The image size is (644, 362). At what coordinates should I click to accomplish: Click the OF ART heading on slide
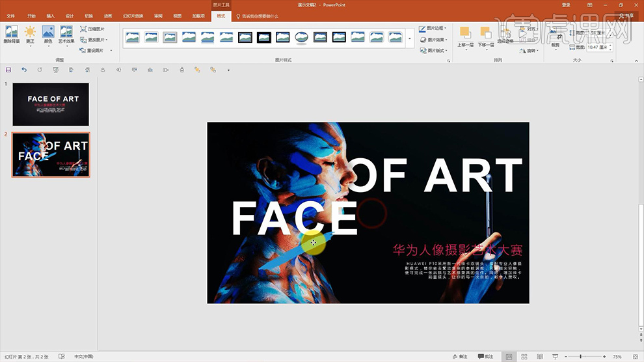pyautogui.click(x=435, y=175)
